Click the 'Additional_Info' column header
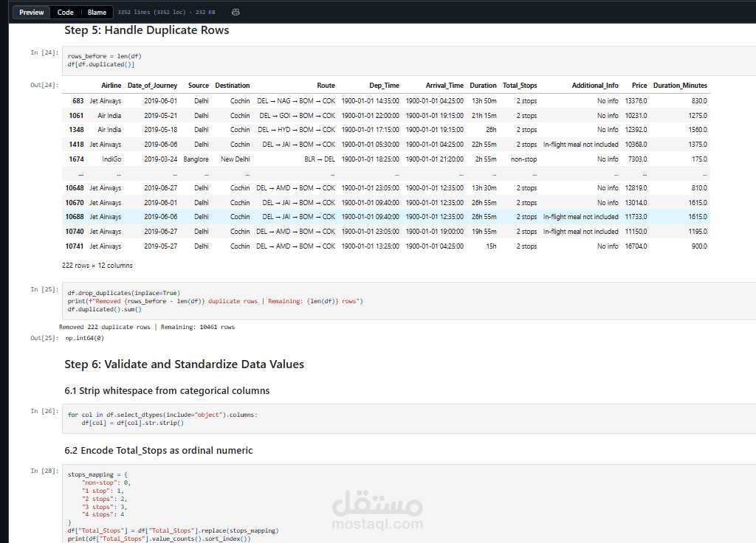The height and width of the screenshot is (543, 756). 595,86
